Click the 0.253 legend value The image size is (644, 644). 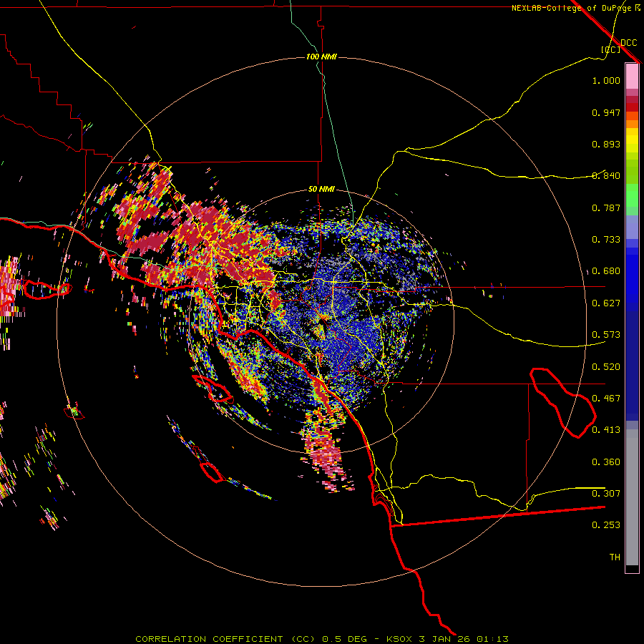pos(606,525)
